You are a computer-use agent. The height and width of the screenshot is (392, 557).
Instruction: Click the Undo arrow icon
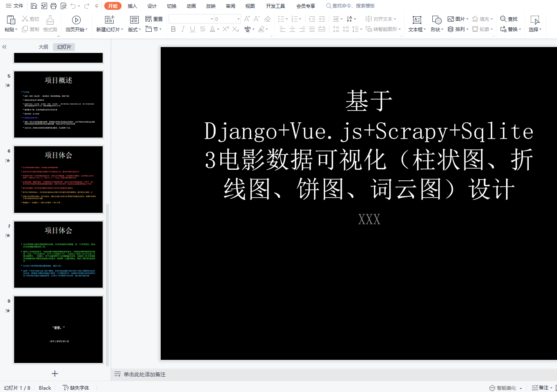[73, 6]
